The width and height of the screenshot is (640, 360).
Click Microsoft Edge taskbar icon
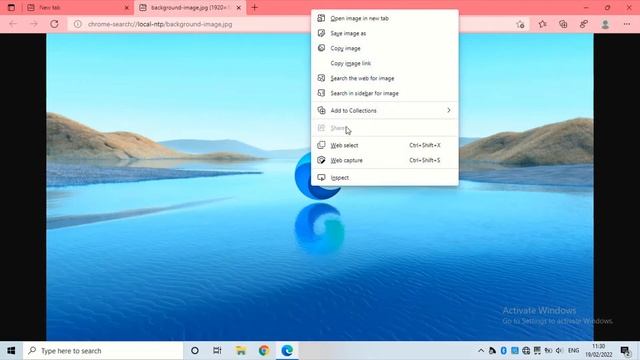point(287,351)
